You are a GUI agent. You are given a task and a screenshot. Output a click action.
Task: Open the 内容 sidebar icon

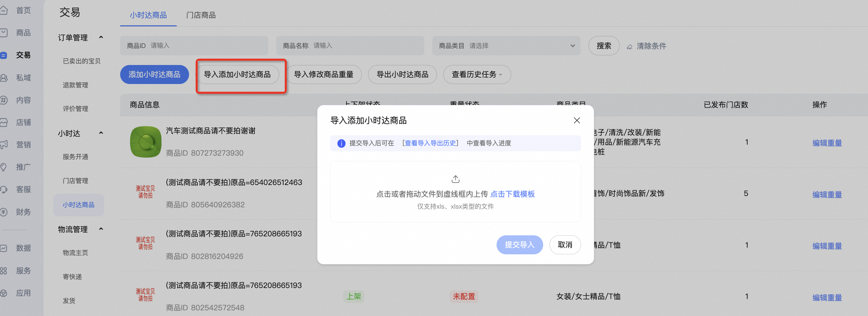pyautogui.click(x=3, y=100)
